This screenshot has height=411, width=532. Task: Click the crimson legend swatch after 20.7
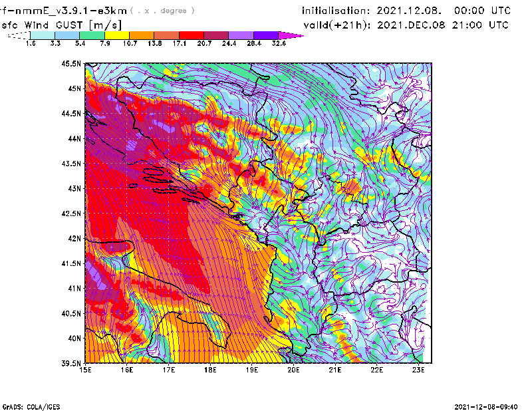[x=216, y=35]
